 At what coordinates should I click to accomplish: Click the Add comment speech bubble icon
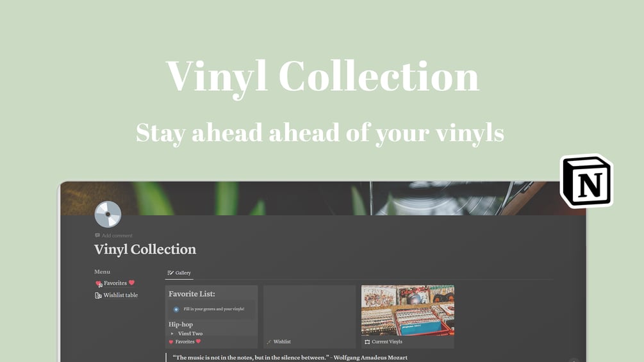[97, 236]
